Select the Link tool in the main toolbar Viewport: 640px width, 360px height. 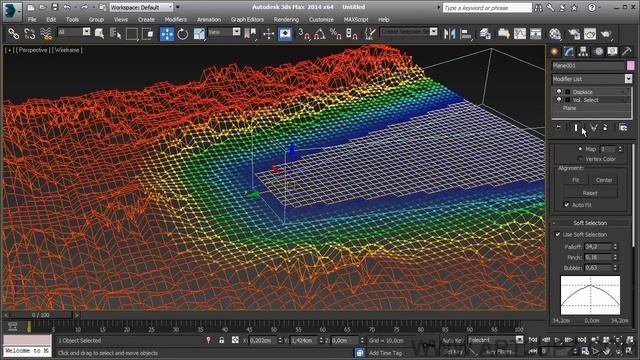13,34
